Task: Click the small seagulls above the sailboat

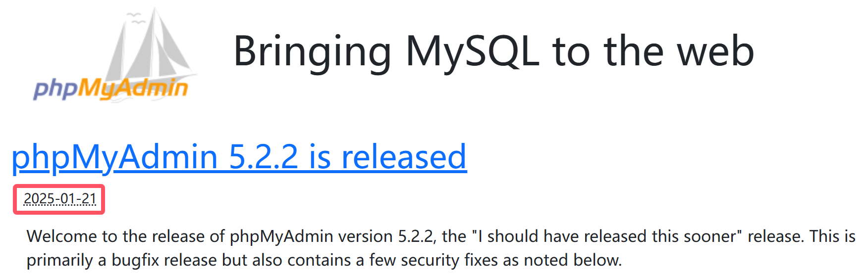Action: 135,17
